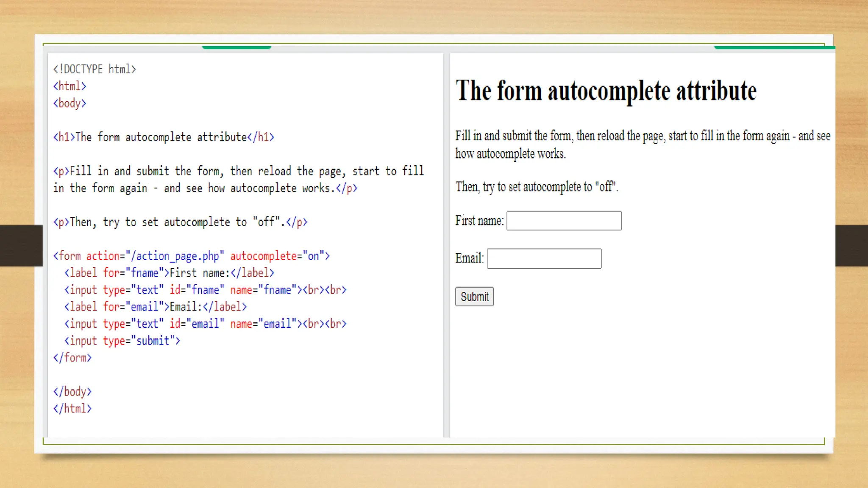The width and height of the screenshot is (868, 488).
Task: Click the input type="submit" code line
Action: pyautogui.click(x=122, y=341)
